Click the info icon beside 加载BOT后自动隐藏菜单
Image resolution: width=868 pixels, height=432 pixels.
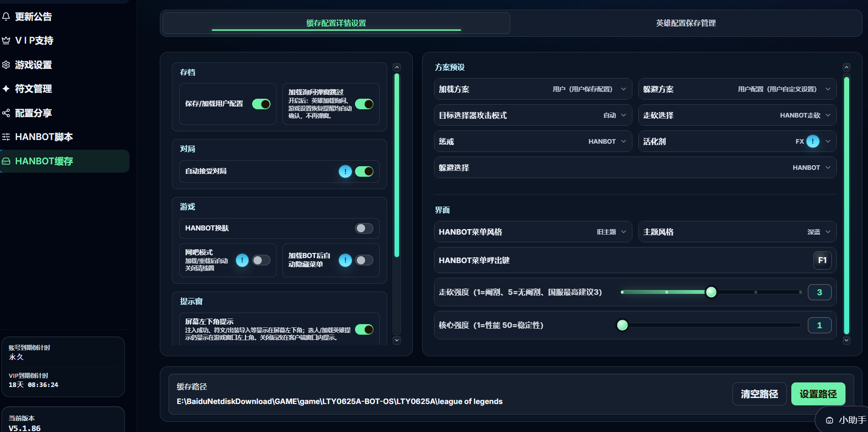(x=345, y=260)
